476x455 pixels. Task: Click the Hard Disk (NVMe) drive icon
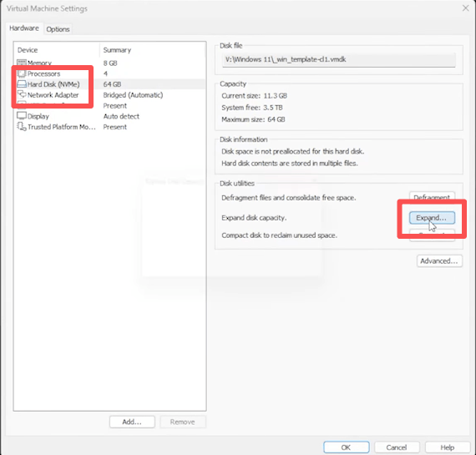click(22, 84)
